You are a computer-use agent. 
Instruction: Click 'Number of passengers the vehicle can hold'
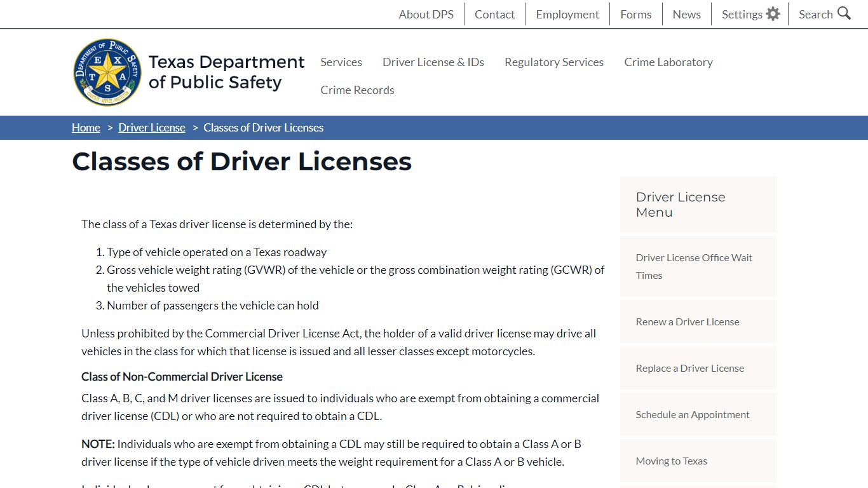[213, 305]
